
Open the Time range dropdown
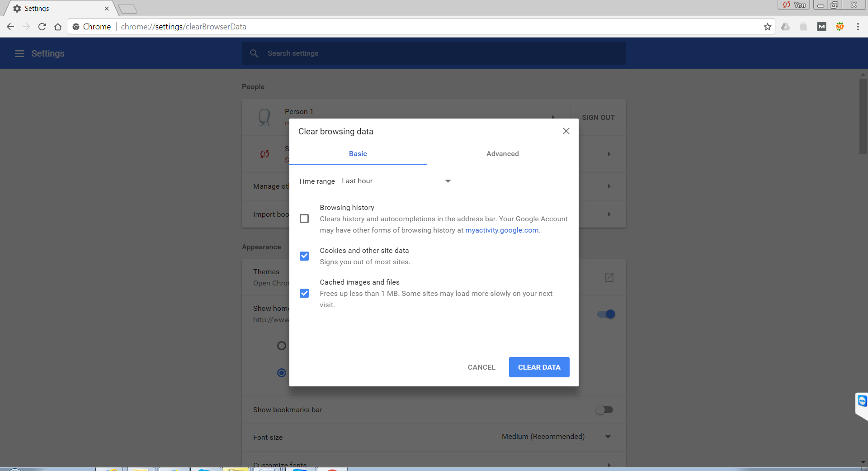click(x=397, y=181)
